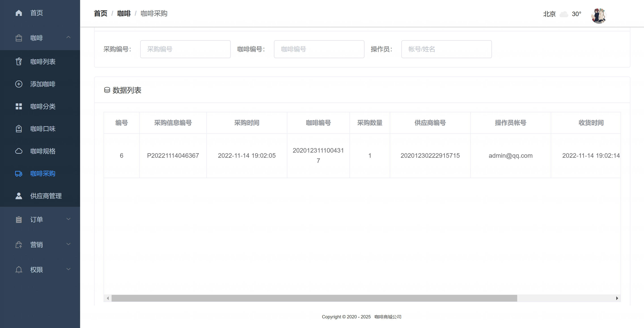Select 咖啡采购 menu item
Viewport: 644px width, 328px height.
(x=40, y=174)
